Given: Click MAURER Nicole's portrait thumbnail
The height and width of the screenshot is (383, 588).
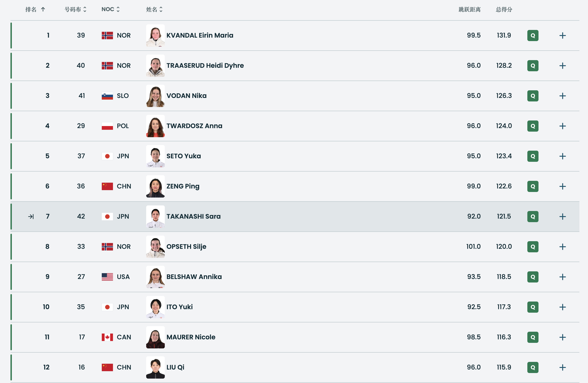Looking at the screenshot, I should pyautogui.click(x=155, y=337).
